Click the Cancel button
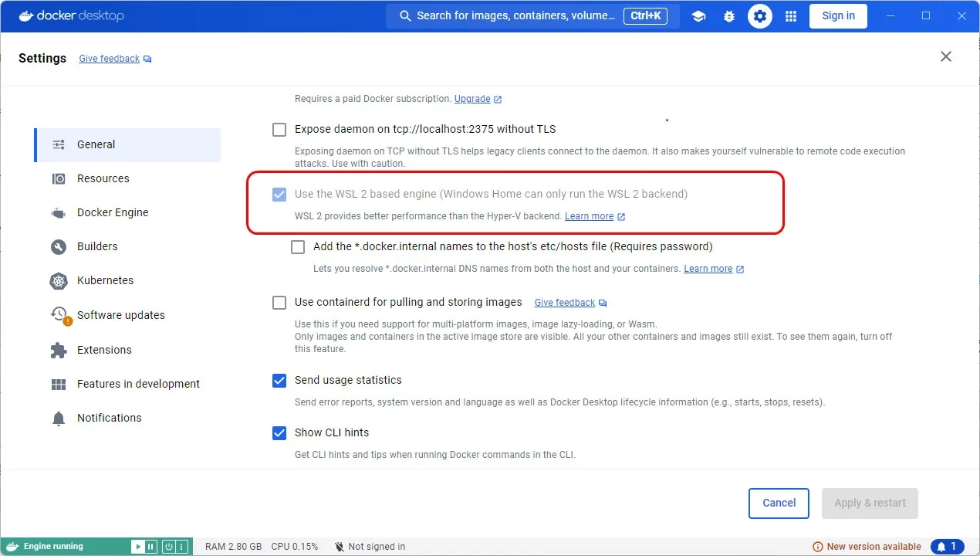 (779, 503)
